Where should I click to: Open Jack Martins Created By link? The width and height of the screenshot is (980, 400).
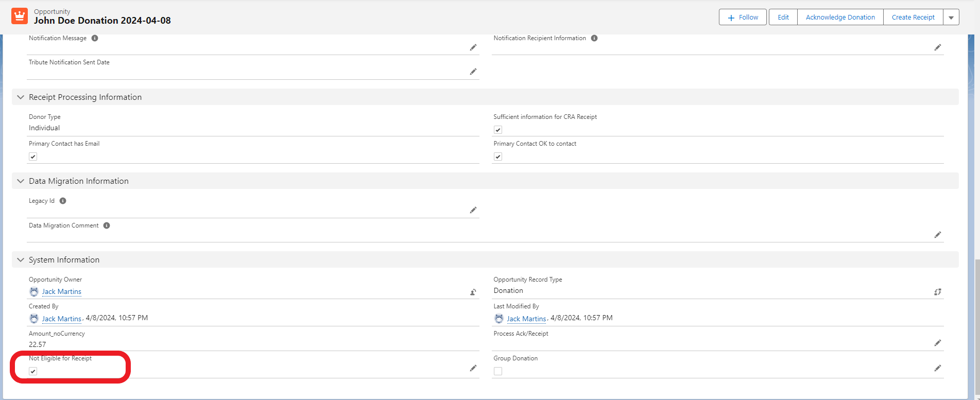coord(62,319)
